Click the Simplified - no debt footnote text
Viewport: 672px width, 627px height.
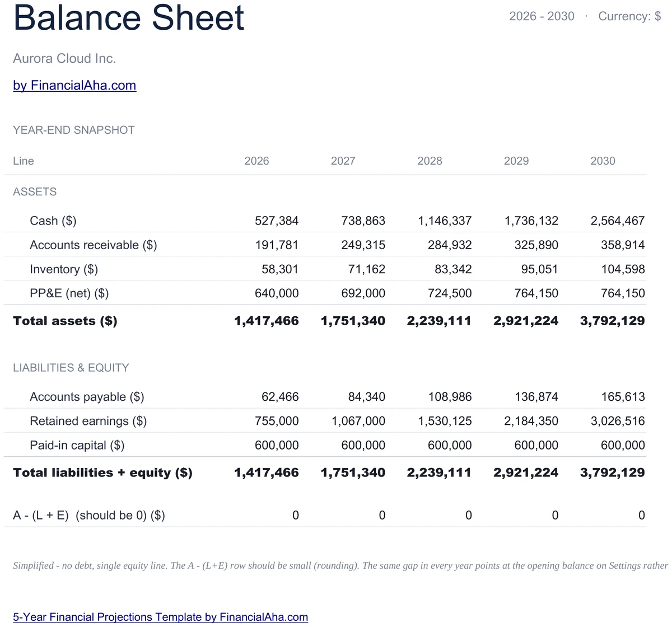click(340, 565)
